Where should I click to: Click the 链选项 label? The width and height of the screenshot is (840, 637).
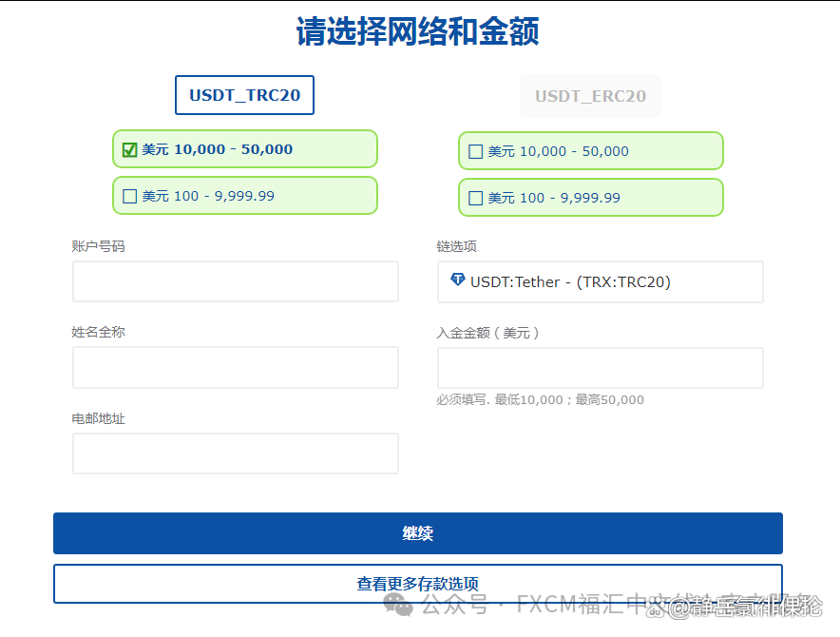[456, 246]
